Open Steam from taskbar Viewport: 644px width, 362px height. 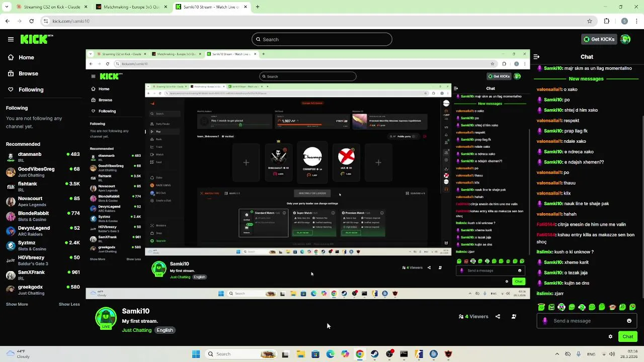374,354
